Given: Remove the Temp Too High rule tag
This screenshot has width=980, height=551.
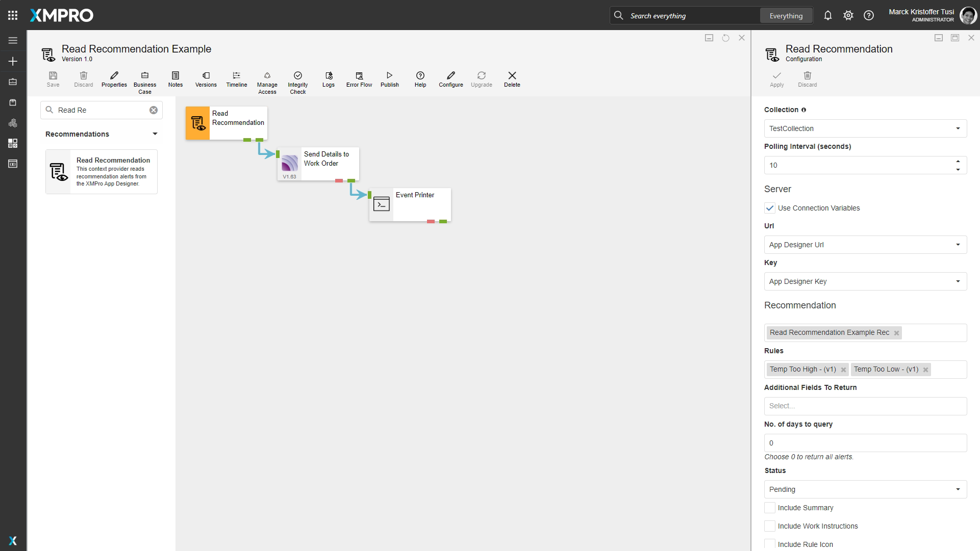Looking at the screenshot, I should click(843, 370).
